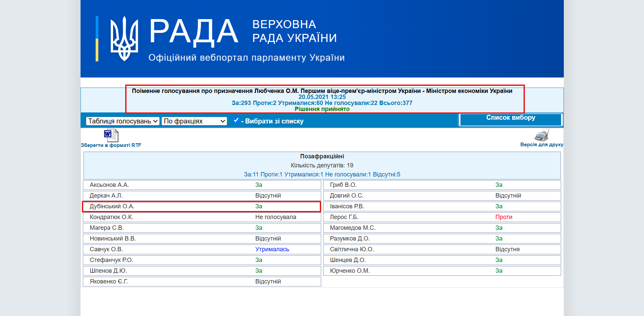Image resolution: width=644 pixels, height=316 pixels.
Task: Click the 'За' vote of Разумков
Action: point(499,239)
